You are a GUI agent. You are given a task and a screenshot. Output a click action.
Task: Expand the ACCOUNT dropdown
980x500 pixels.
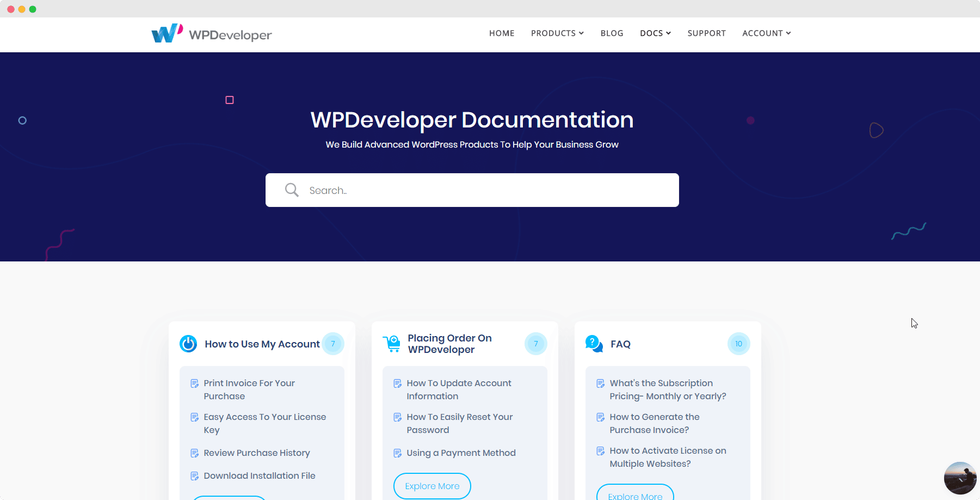766,33
